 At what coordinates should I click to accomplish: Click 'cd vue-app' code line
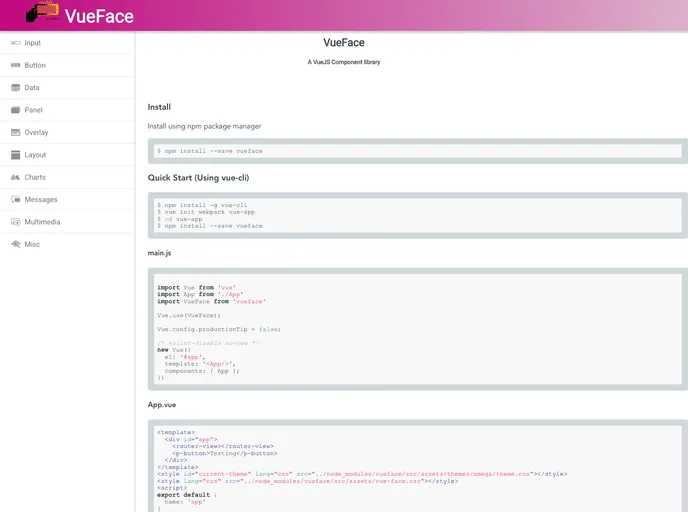pyautogui.click(x=180, y=219)
